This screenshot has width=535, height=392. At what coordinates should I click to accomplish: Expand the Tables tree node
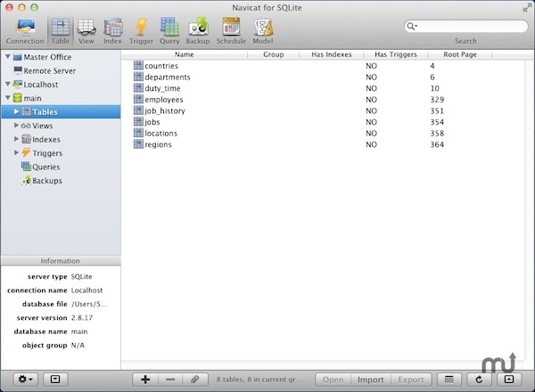click(x=16, y=111)
